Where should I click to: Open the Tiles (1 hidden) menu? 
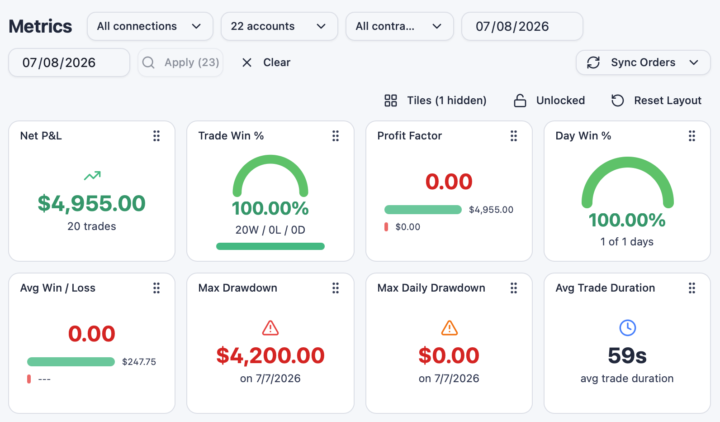point(435,101)
